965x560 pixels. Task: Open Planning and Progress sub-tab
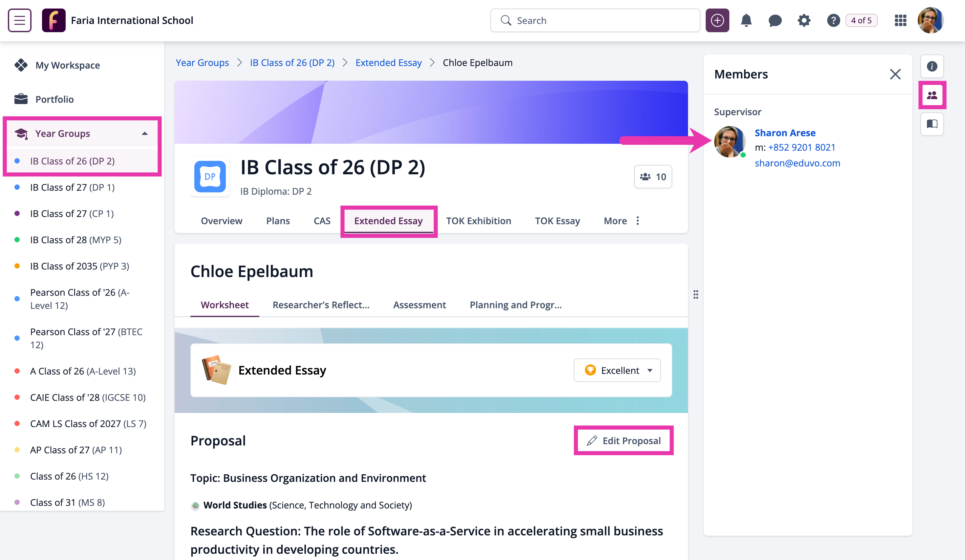pos(515,305)
